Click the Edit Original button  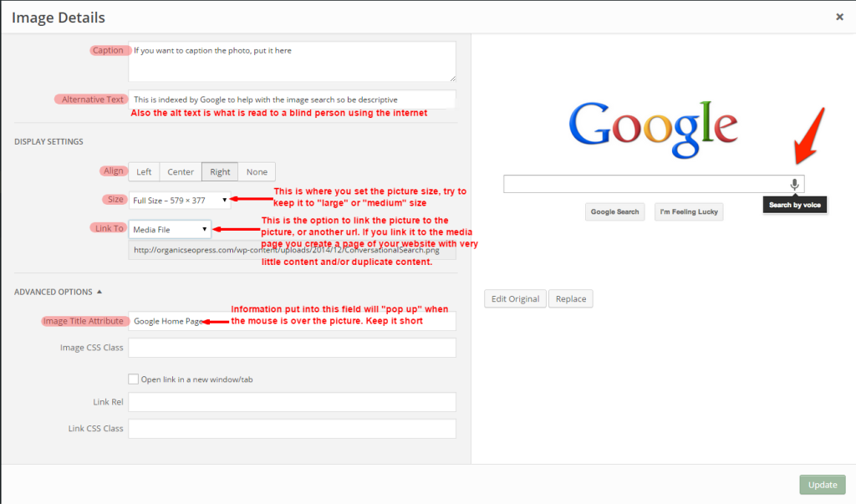(515, 298)
